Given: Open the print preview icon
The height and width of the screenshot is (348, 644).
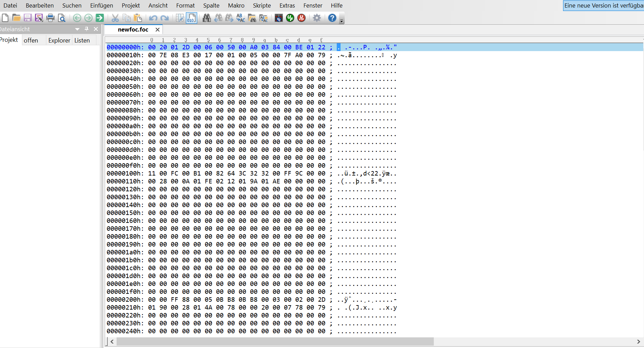Looking at the screenshot, I should (62, 18).
